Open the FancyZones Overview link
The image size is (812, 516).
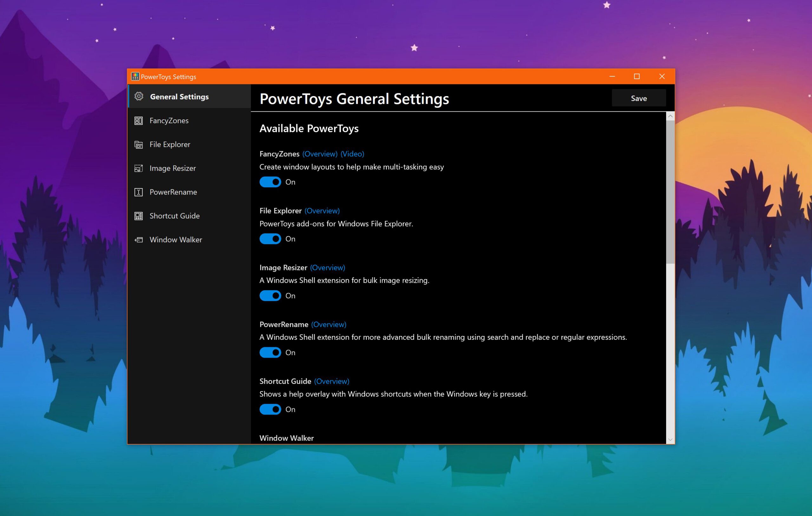pos(320,154)
